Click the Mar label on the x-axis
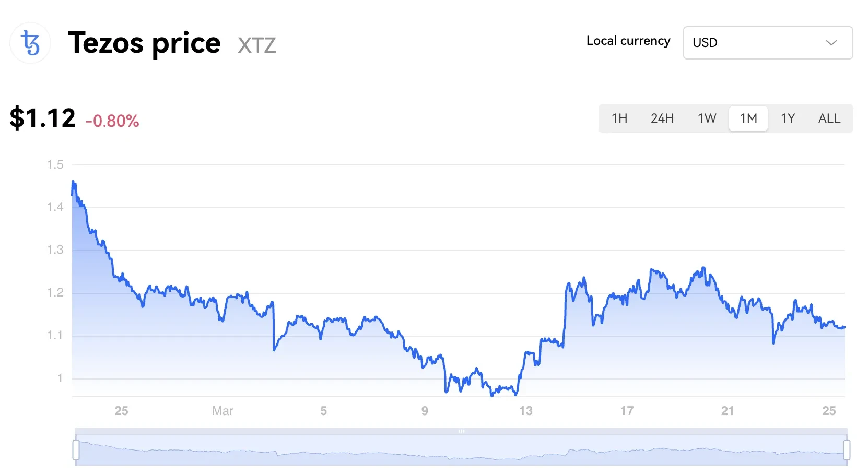The height and width of the screenshot is (474, 868). pos(222,411)
